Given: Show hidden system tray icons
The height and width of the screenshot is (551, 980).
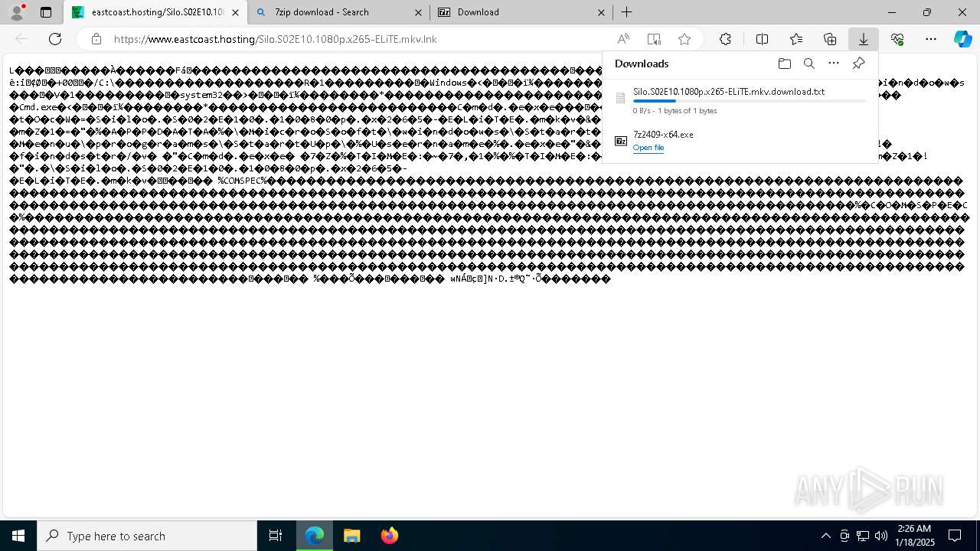Looking at the screenshot, I should [825, 536].
